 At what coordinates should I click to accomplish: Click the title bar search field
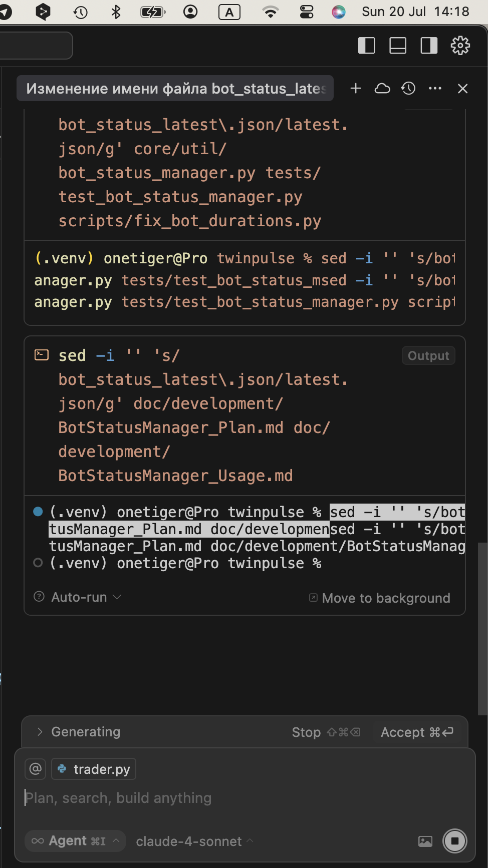36,46
